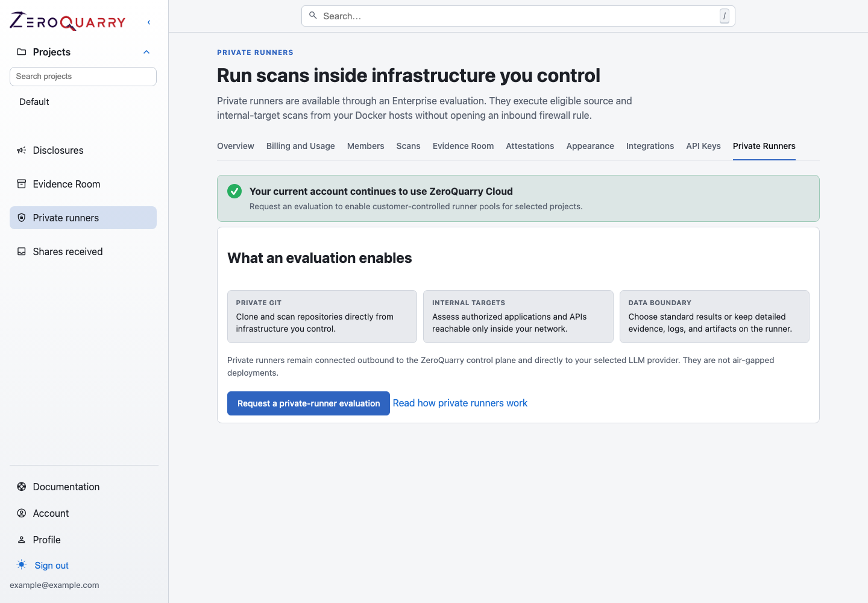Select the Private Runners tab
Screen dimensions: 868x603
pos(764,146)
